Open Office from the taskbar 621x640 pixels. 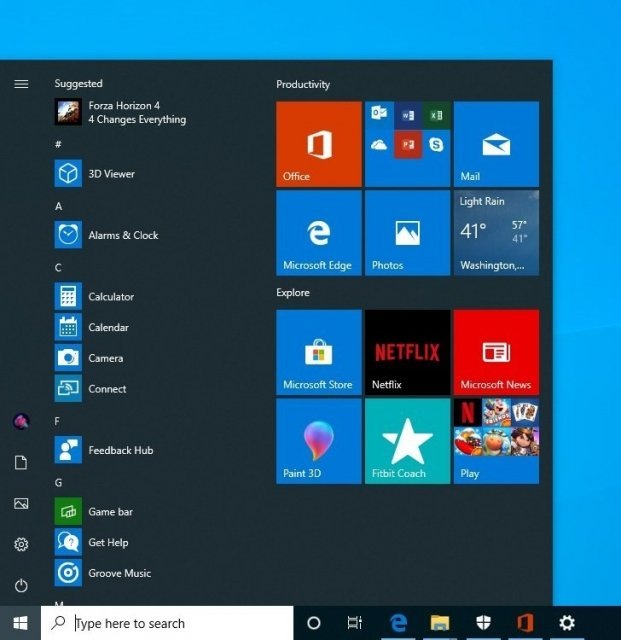[525, 623]
